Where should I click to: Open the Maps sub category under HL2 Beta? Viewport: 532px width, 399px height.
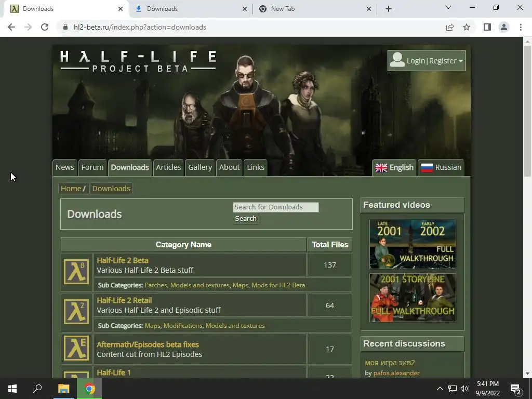(241, 285)
